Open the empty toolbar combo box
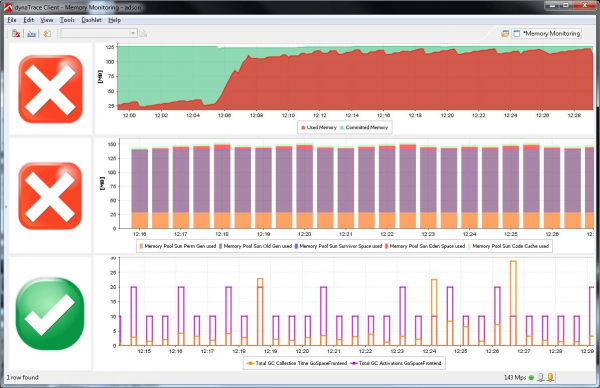Screen dimensions: 600x388 click(98, 34)
